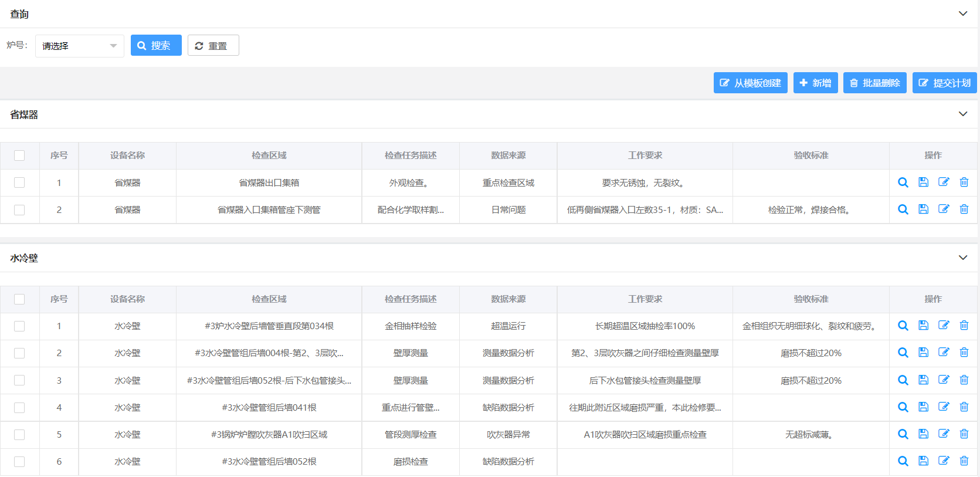Viewport: 980px width, 477px height.
Task: Tick checkbox for 水冷壁 row 3
Action: [19, 380]
